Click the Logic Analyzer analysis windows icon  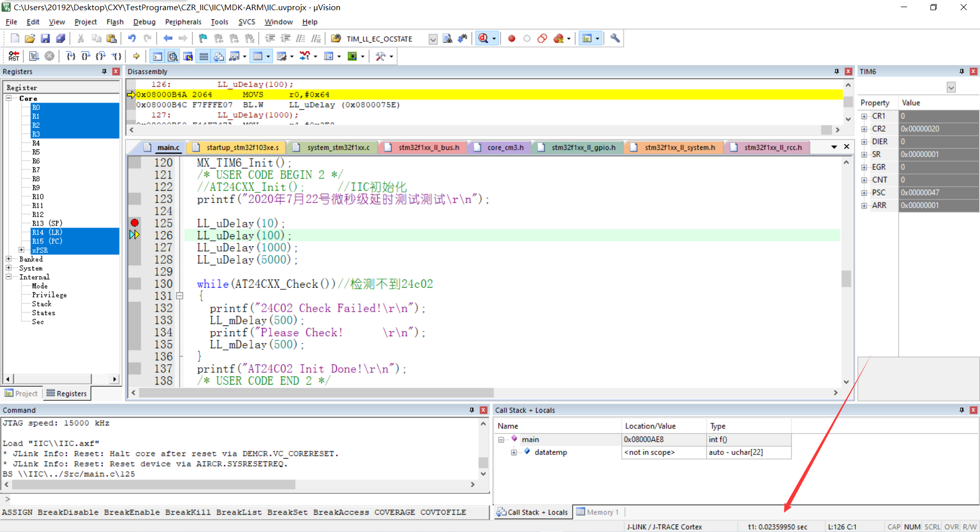click(305, 56)
